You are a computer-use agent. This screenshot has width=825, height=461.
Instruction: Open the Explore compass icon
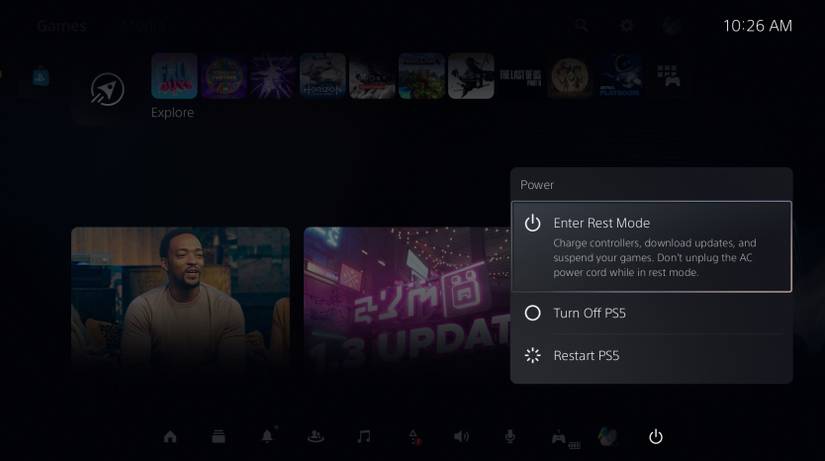point(108,90)
